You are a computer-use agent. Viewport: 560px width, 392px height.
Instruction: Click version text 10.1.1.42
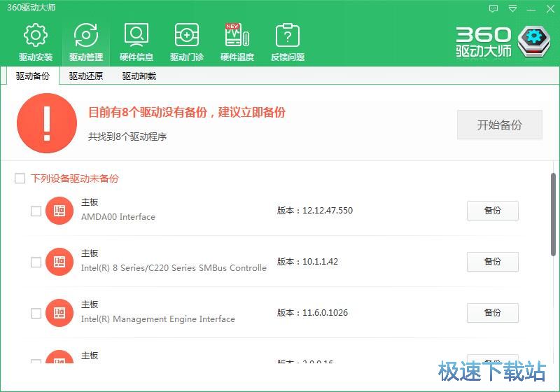click(x=320, y=261)
